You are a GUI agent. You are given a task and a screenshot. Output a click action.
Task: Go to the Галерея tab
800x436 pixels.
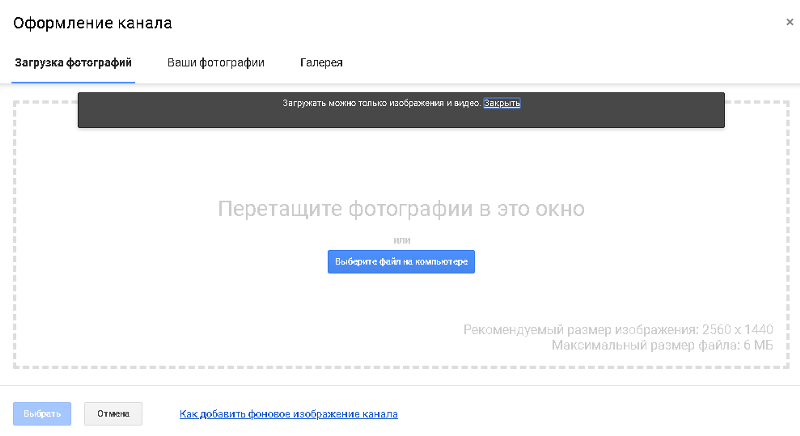pyautogui.click(x=321, y=63)
